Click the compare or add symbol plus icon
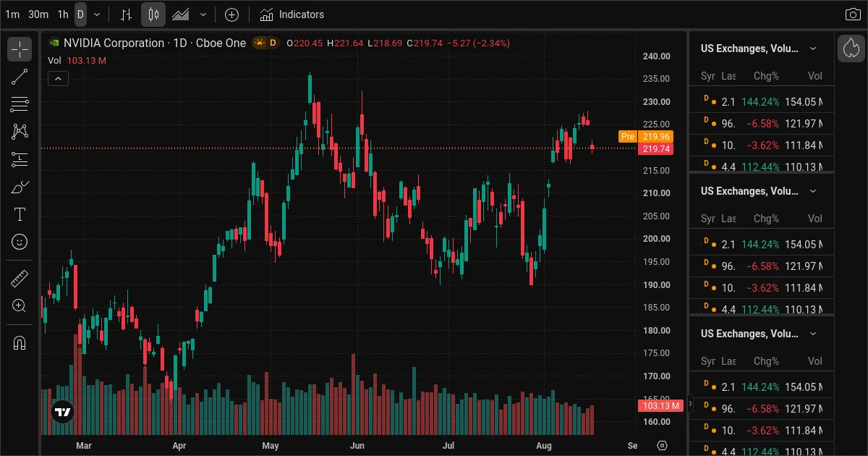 (x=231, y=14)
